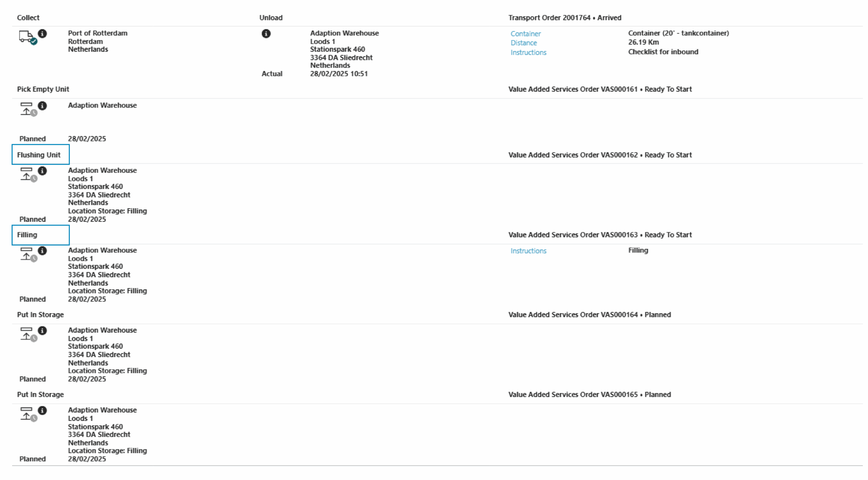Open info icon under Pick Empty Unit
The height and width of the screenshot is (480, 868).
coord(42,106)
